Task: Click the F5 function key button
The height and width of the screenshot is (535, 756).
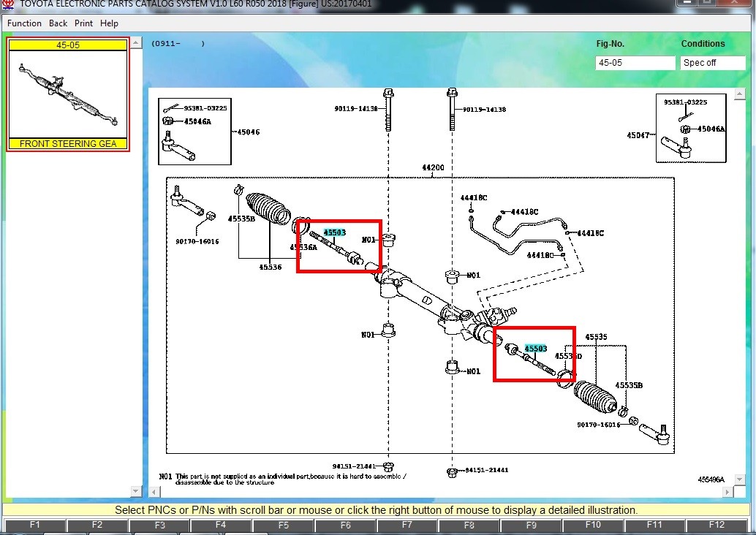Action: coord(283,525)
